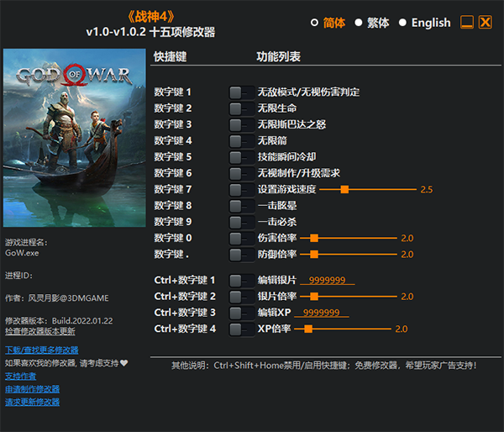Select 繁体 language radio button
The height and width of the screenshot is (432, 504).
(x=359, y=23)
